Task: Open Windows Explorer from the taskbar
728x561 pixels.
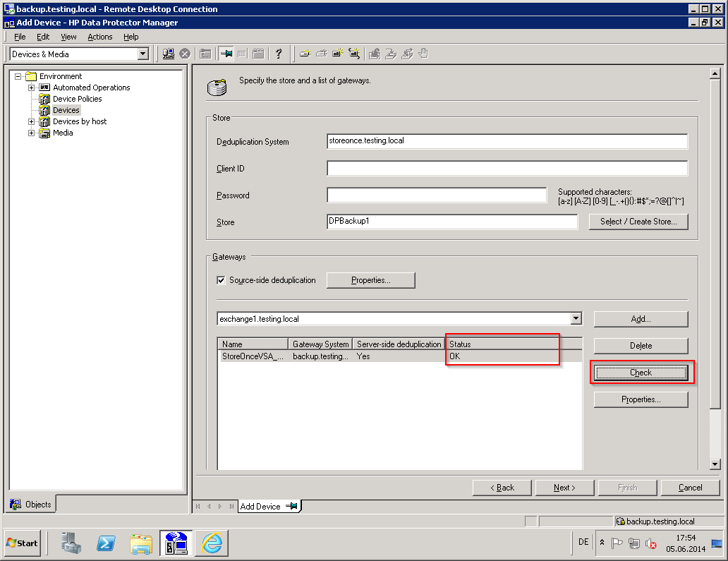Action: point(141,543)
